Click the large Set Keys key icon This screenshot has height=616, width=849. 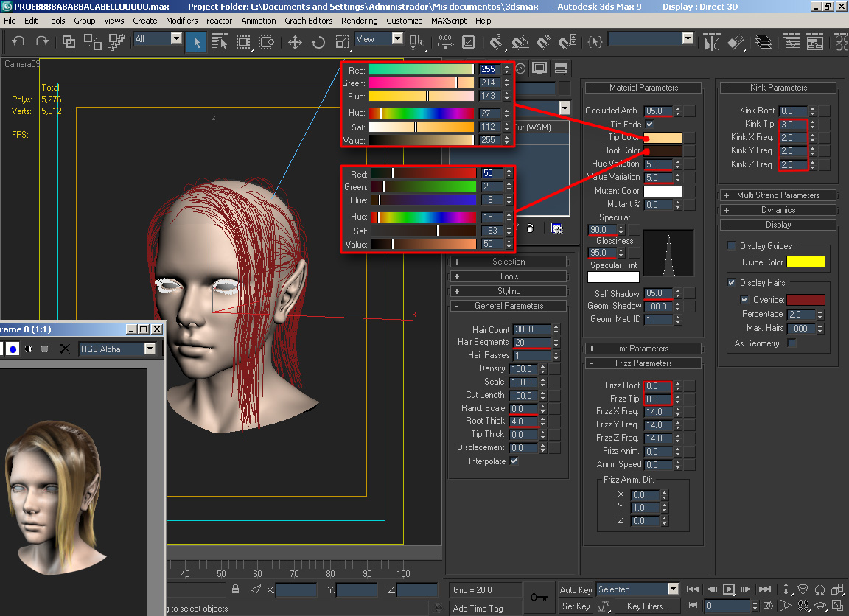[x=539, y=598]
